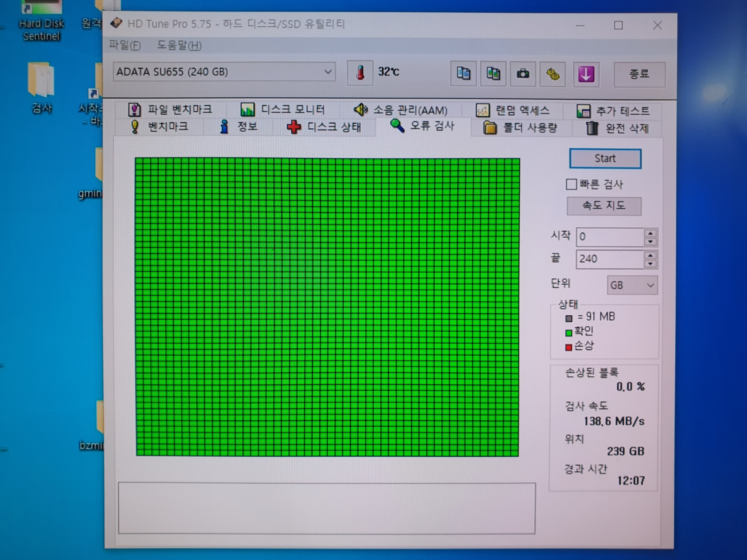The height and width of the screenshot is (560, 747).
Task: Click the copy screenshot to clipboard icon
Action: (493, 73)
